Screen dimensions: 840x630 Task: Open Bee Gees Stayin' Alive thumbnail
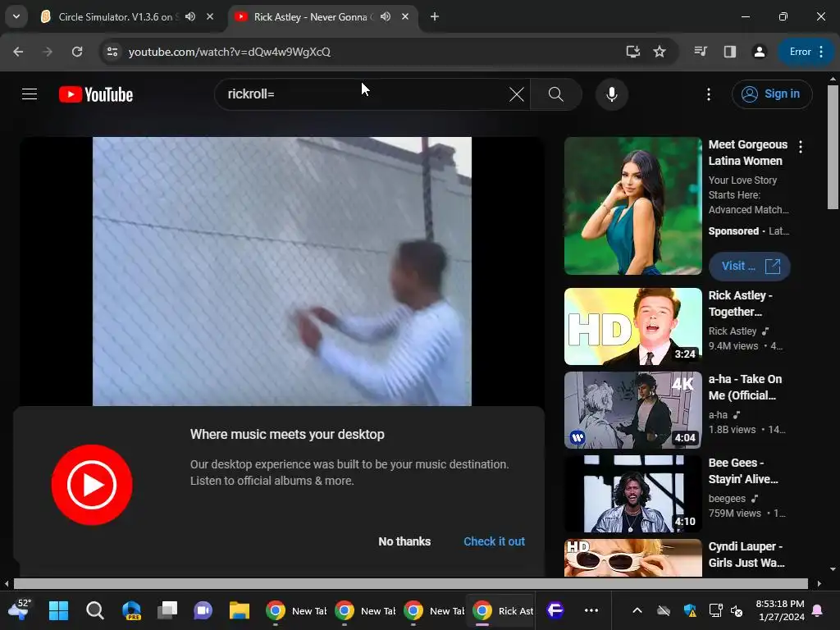[x=632, y=493]
